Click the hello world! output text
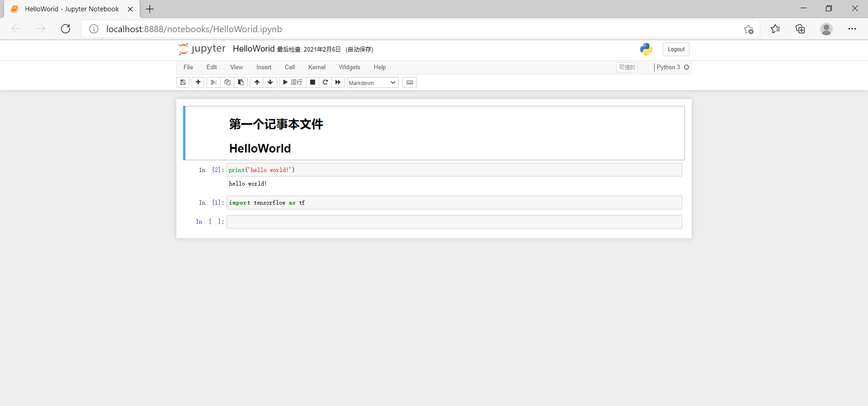Viewport: 868px width, 406px height. (248, 184)
